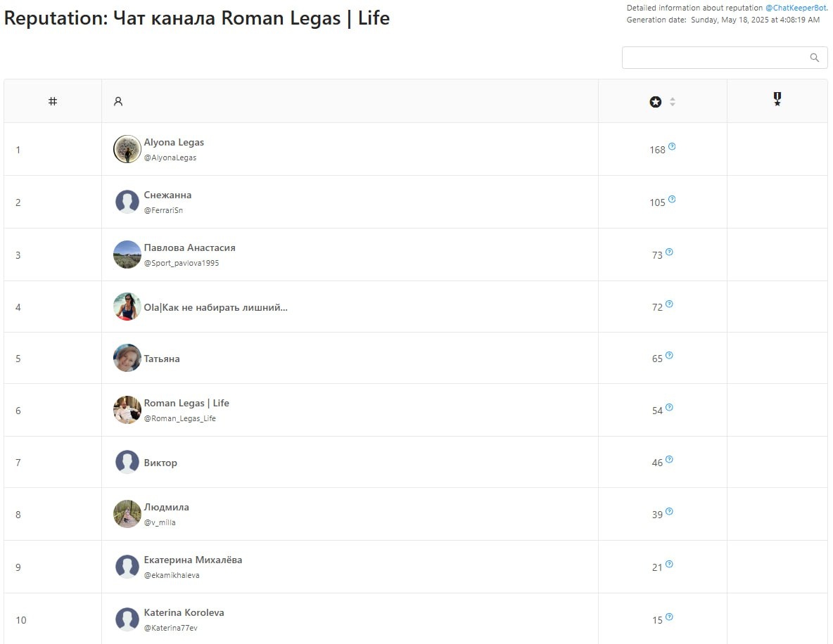Show reputation details for score 73

669,252
